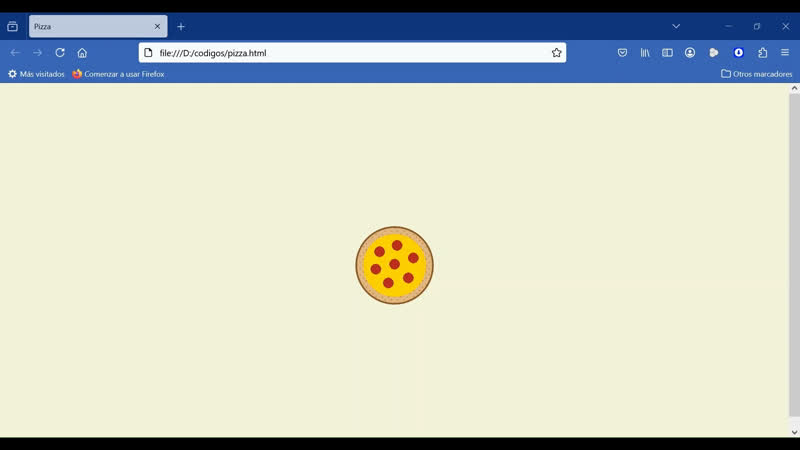Restore down the Firefox window
Image resolution: width=800 pixels, height=450 pixels.
757,27
